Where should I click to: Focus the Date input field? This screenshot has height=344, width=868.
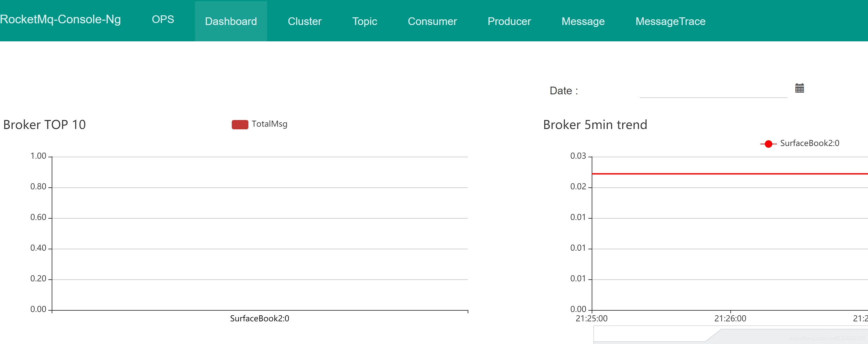coord(713,90)
